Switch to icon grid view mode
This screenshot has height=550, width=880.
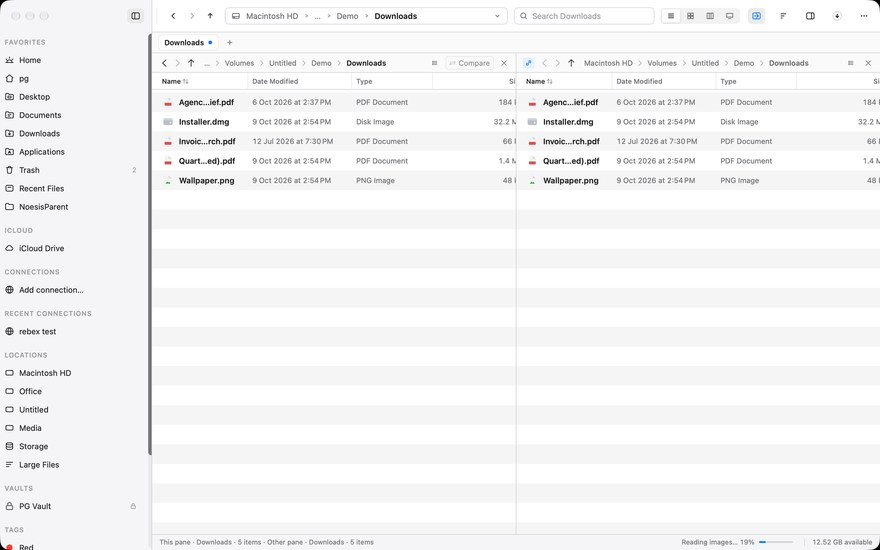[690, 16]
